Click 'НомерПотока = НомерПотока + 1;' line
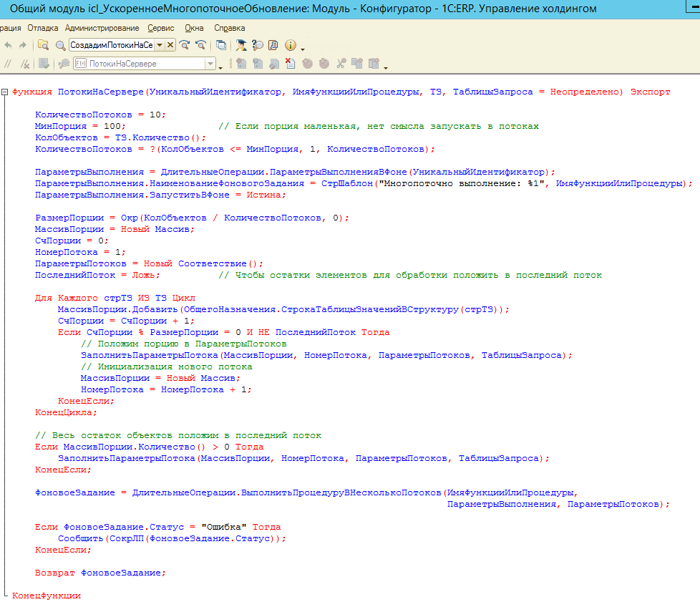This screenshot has width=700, height=607. click(x=166, y=389)
